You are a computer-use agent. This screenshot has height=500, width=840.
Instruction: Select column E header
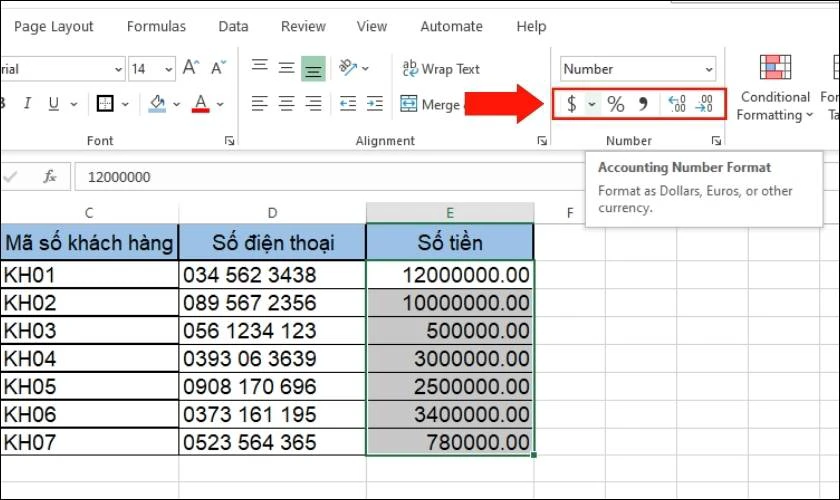(450, 213)
